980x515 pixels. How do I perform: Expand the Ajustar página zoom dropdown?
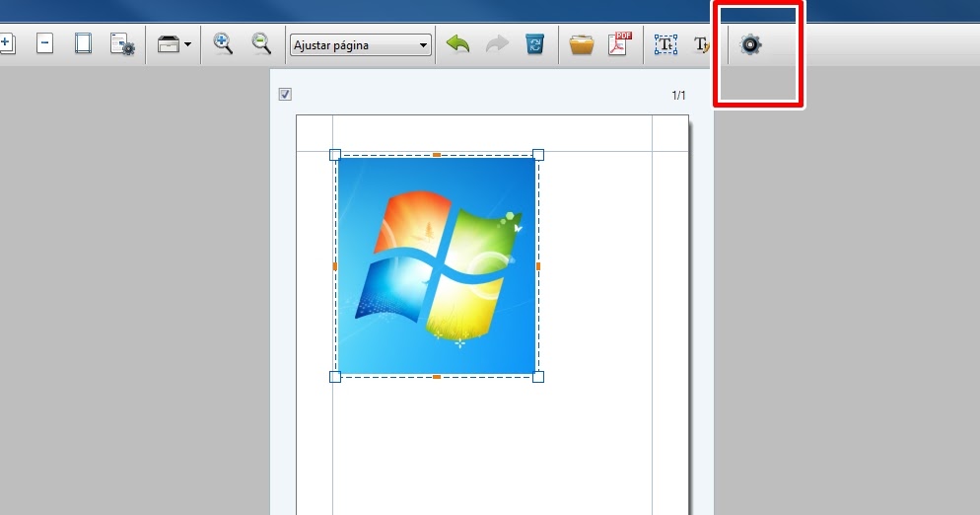pyautogui.click(x=424, y=45)
